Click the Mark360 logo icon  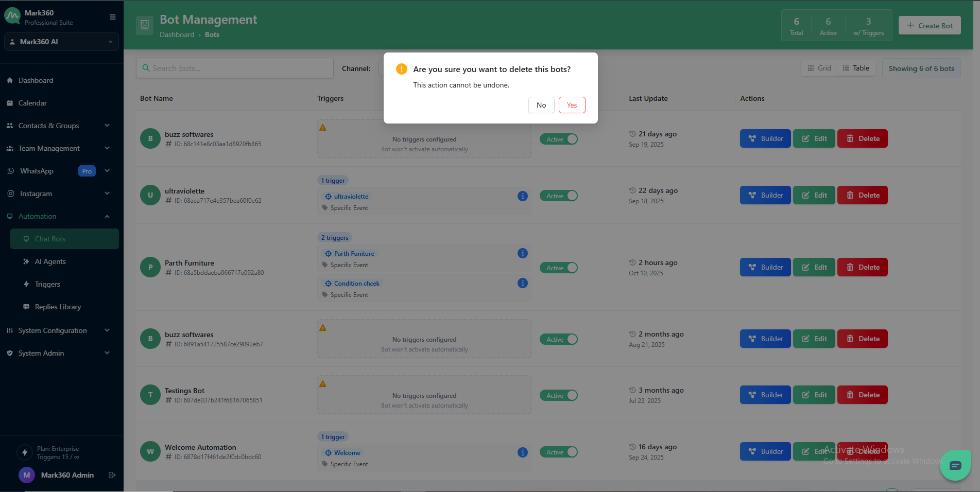click(12, 16)
